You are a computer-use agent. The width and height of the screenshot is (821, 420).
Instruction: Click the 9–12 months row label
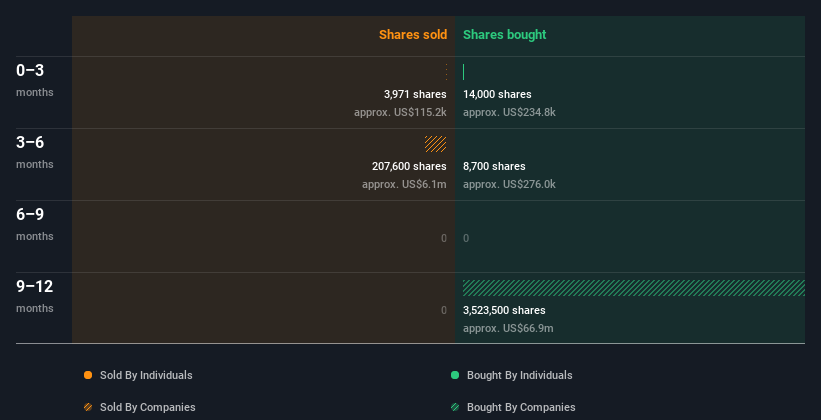(34, 286)
